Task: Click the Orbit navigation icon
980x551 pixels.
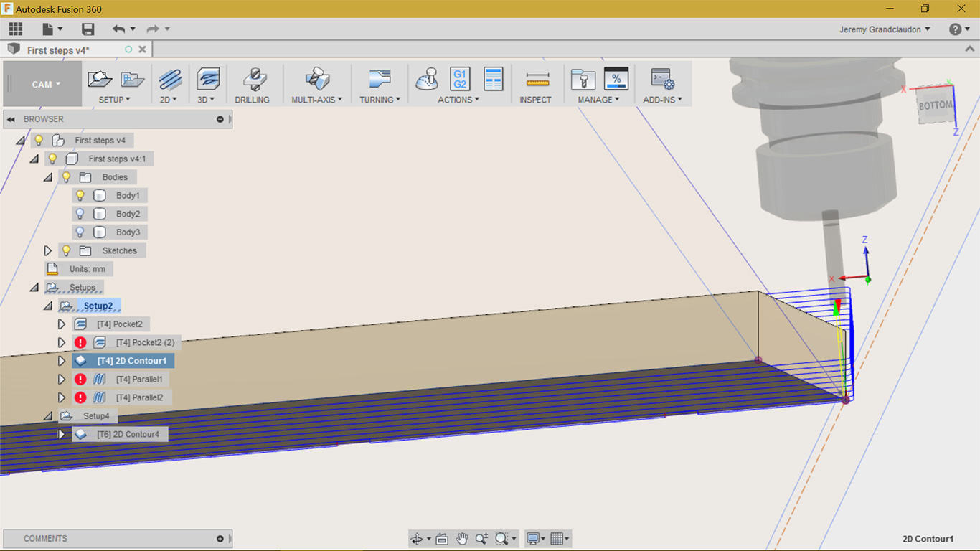Action: [x=416, y=539]
